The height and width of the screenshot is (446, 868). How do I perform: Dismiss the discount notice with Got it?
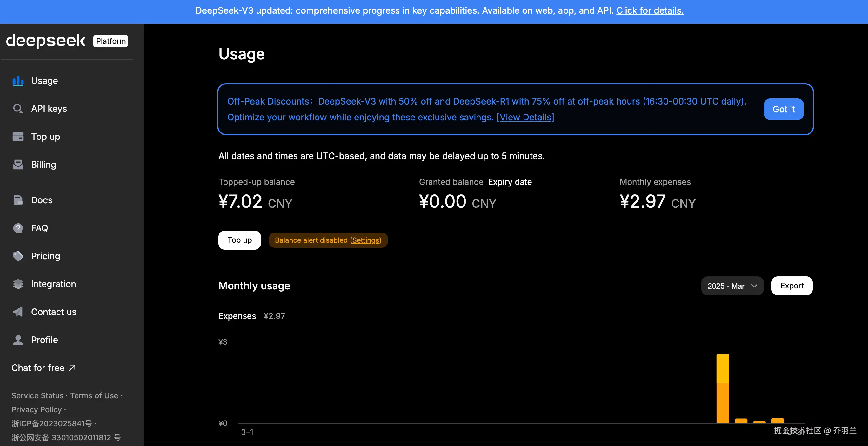pos(783,109)
